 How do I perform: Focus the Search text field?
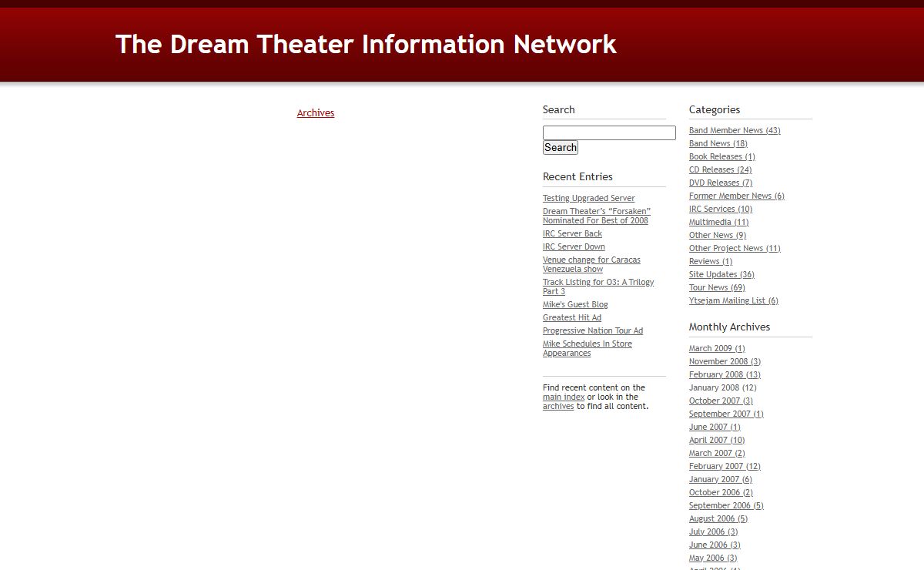[609, 132]
